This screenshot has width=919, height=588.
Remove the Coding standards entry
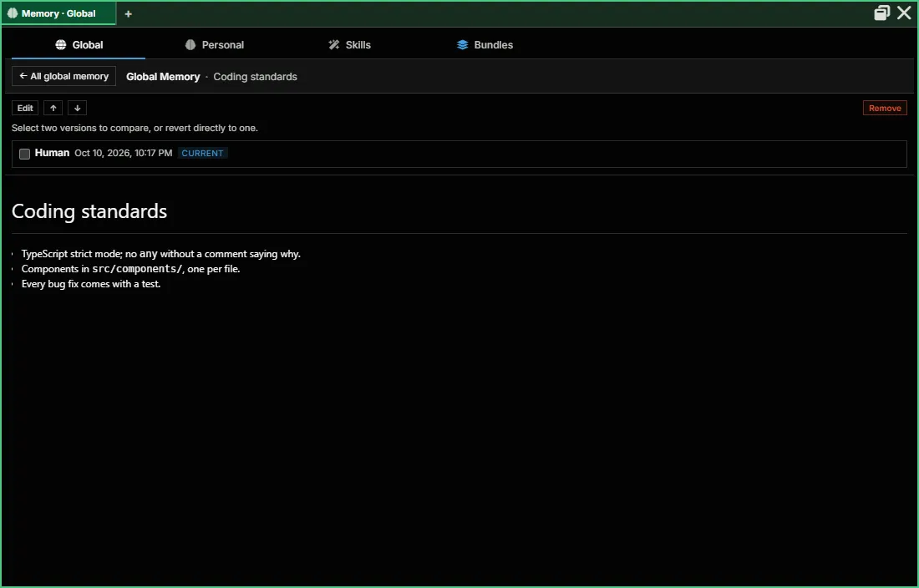coord(885,108)
